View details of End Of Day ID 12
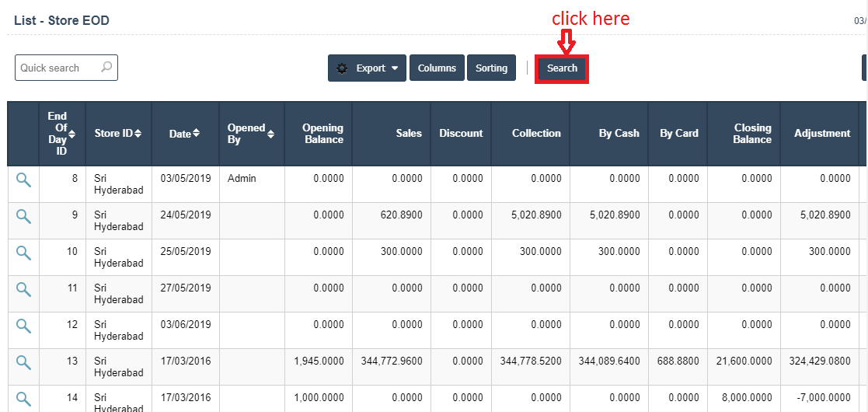This screenshot has width=868, height=412. [23, 326]
